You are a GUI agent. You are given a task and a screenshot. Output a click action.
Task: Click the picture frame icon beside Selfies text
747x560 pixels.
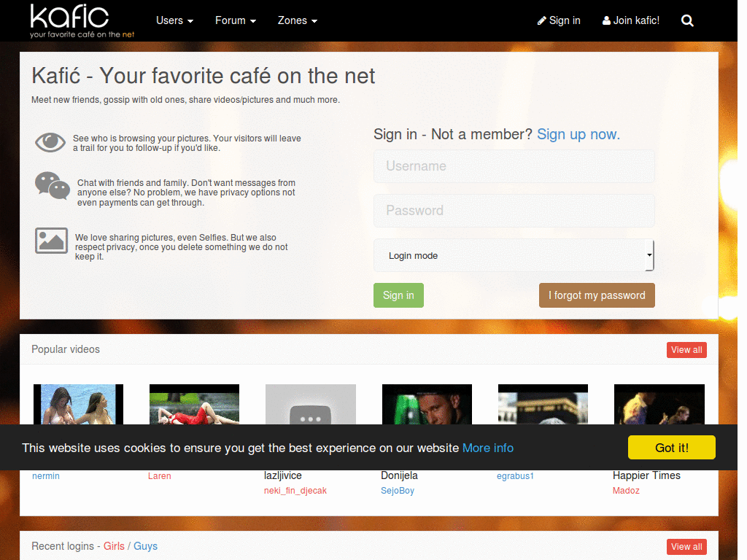coord(51,241)
